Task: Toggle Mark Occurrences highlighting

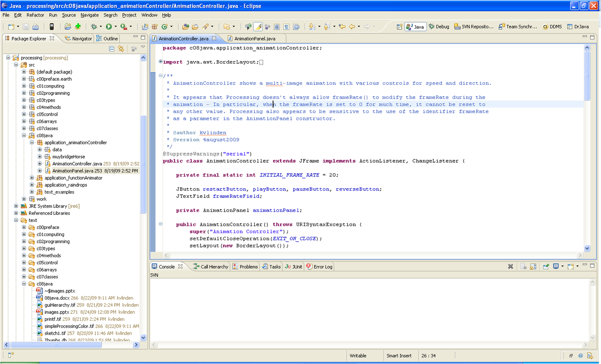Action: (x=257, y=26)
